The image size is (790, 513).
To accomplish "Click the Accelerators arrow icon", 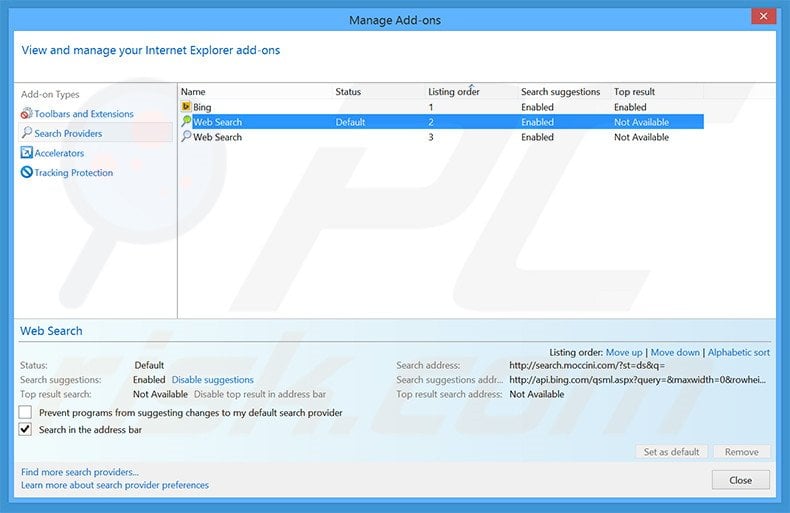I will (x=27, y=152).
